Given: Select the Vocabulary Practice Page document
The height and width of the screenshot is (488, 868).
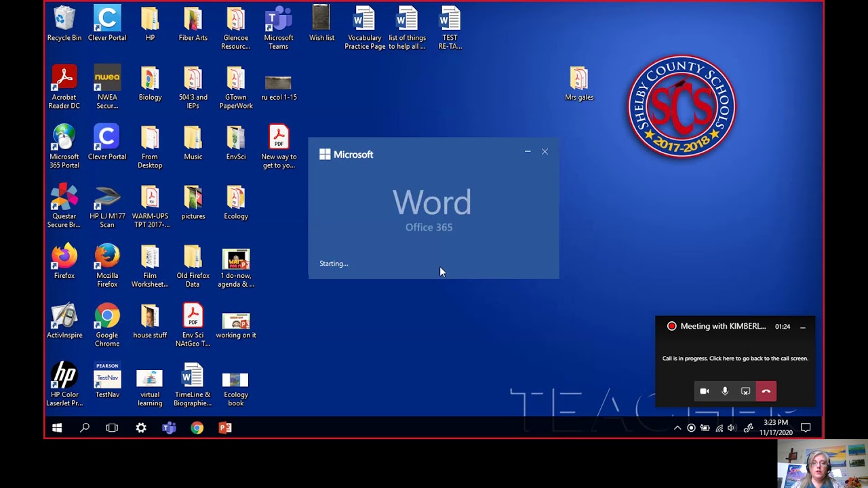Looking at the screenshot, I should click(x=365, y=28).
